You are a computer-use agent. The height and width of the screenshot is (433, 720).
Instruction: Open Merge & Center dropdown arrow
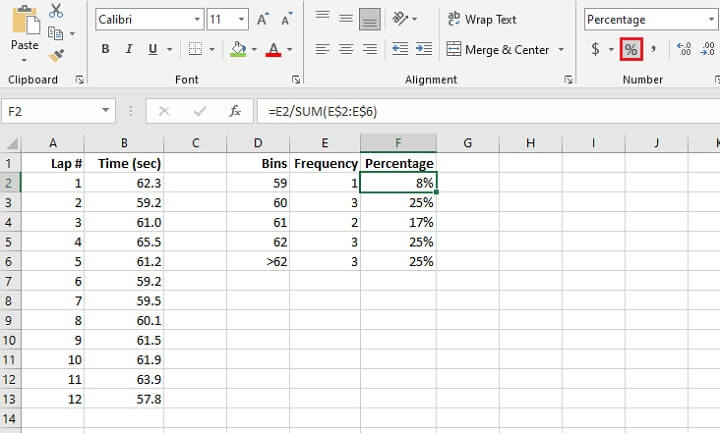point(561,49)
